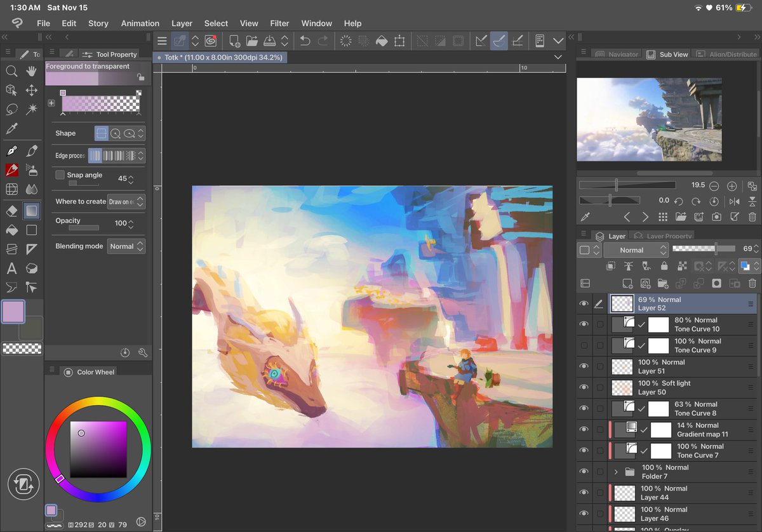Screen dimensions: 762x532
Task: Select the Text tool
Action: (x=11, y=268)
